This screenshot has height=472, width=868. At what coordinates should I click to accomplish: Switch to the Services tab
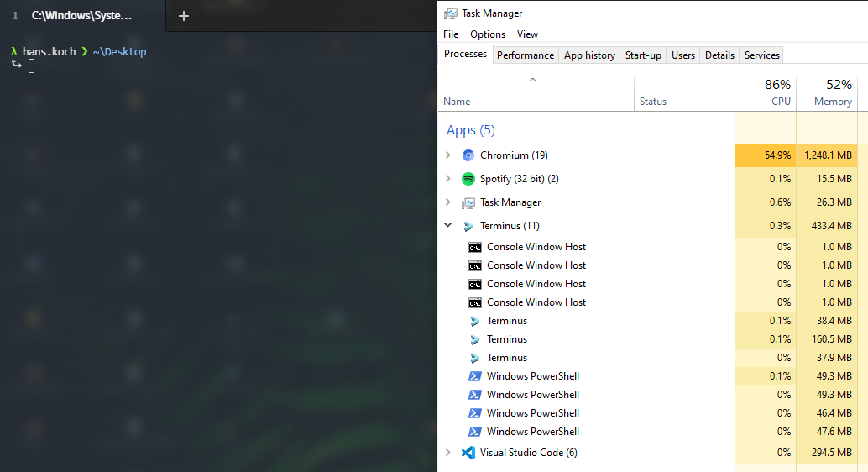pos(761,55)
